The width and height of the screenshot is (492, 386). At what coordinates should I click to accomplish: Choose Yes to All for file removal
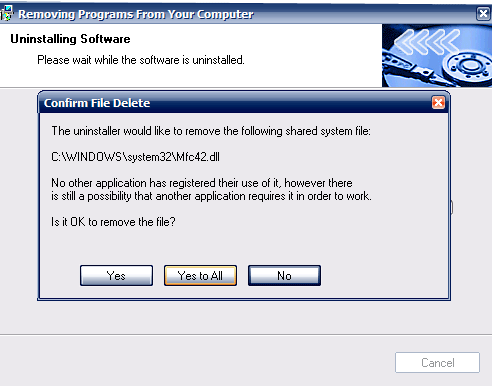200,276
